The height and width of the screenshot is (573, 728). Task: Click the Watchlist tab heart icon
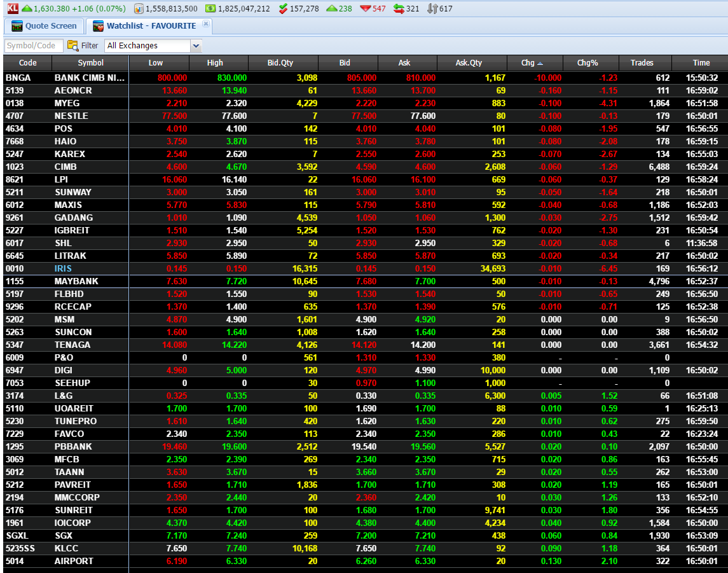(98, 26)
